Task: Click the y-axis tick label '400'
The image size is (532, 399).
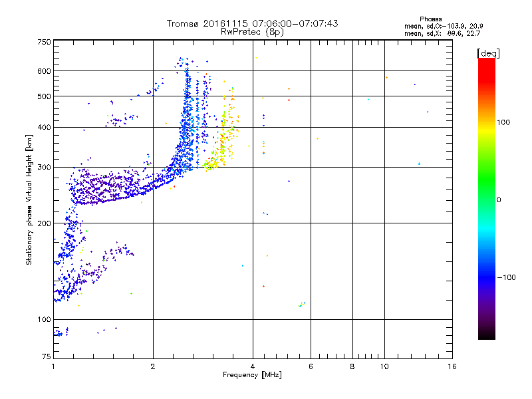Action: [45, 127]
